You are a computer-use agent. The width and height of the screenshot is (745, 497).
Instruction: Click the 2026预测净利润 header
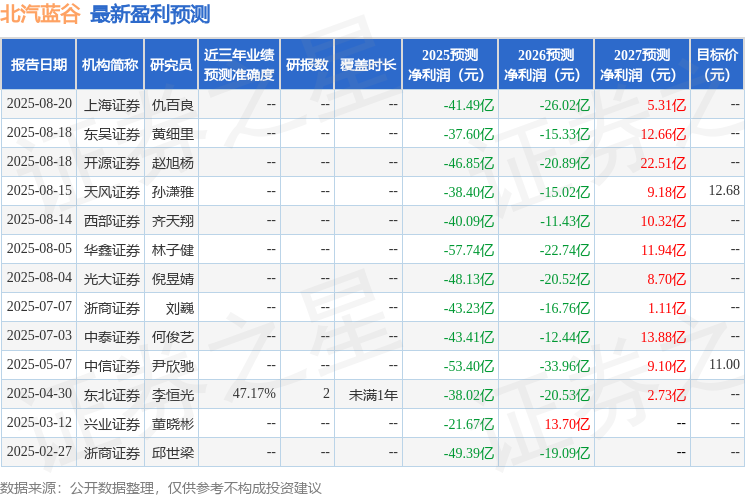[546, 65]
